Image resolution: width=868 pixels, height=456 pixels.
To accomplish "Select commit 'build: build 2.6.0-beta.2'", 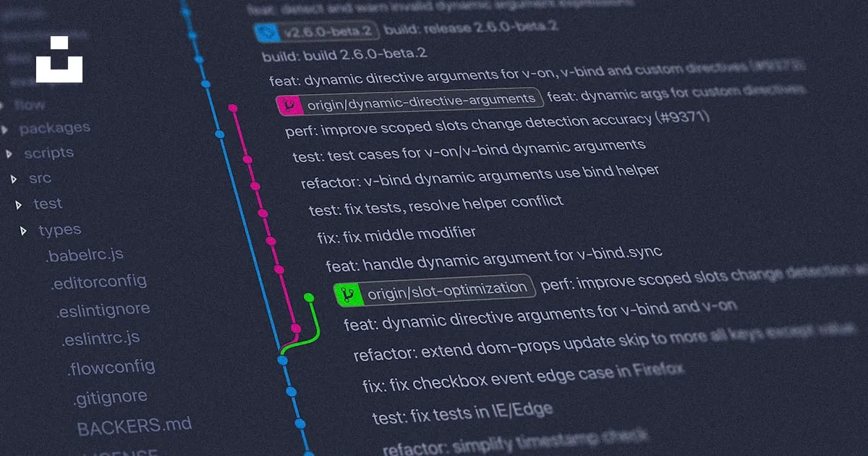I will click(344, 55).
